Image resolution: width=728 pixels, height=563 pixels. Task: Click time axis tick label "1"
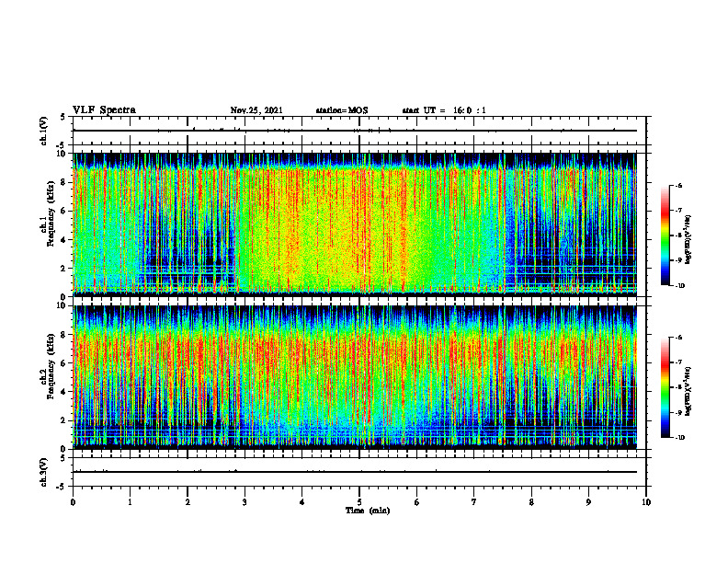pyautogui.click(x=130, y=502)
